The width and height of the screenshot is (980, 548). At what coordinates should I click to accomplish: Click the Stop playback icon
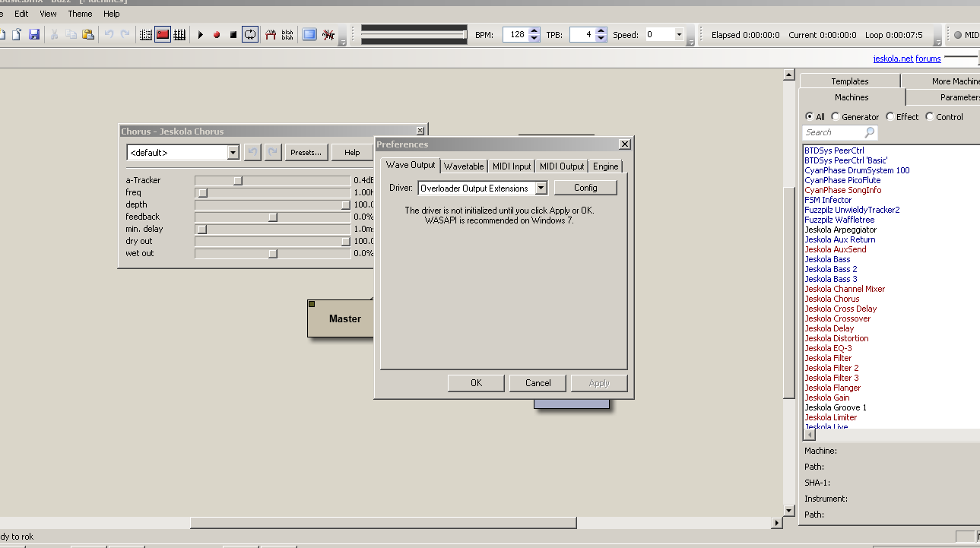(233, 34)
